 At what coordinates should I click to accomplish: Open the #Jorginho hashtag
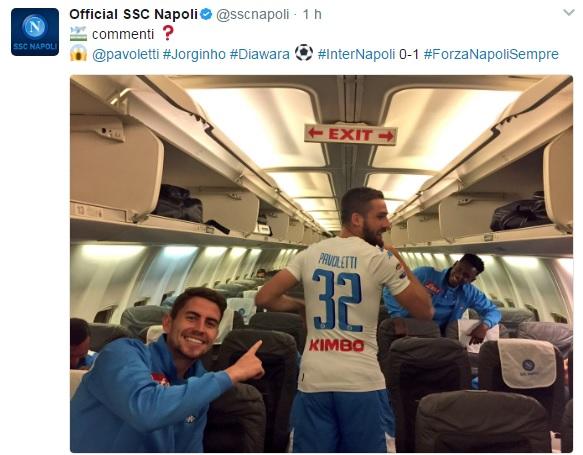pos(194,54)
